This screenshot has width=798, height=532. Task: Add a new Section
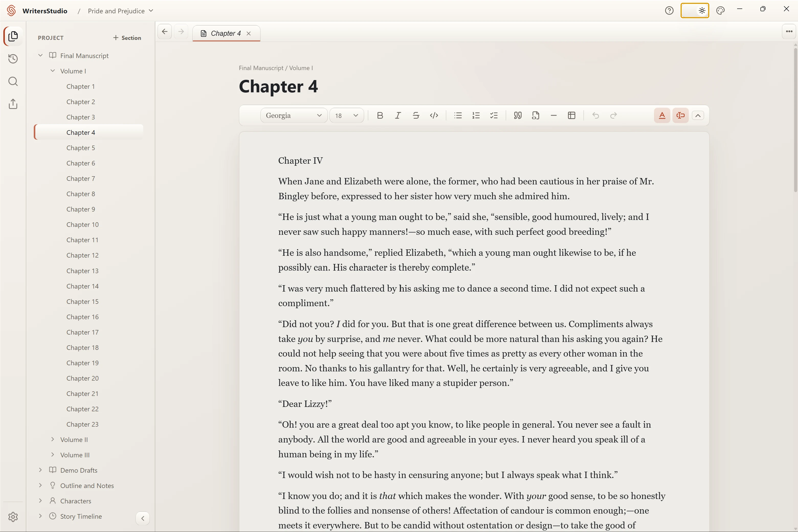127,38
